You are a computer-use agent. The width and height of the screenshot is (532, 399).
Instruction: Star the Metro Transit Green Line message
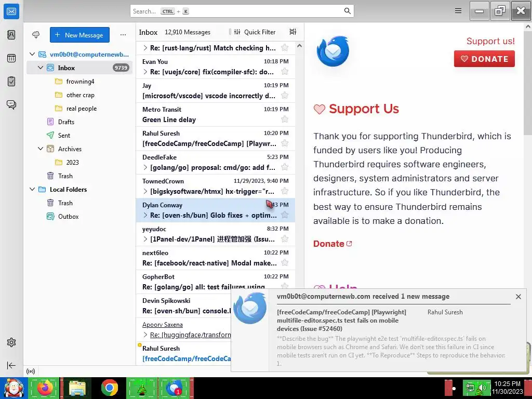(285, 119)
